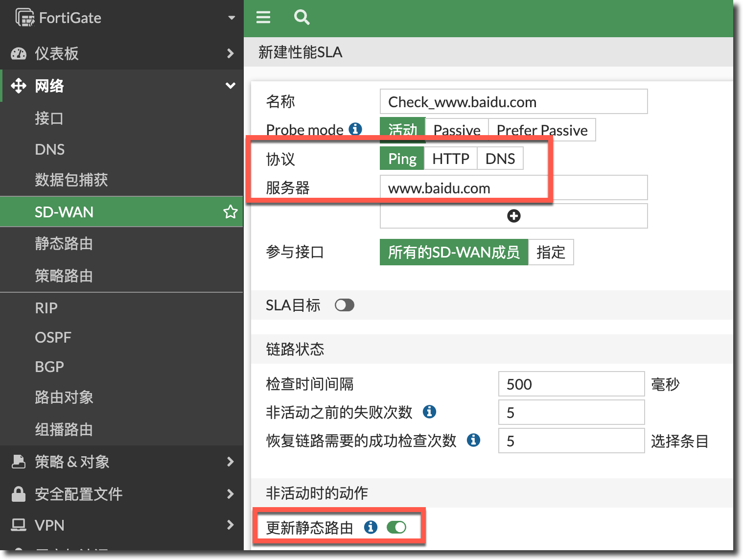The height and width of the screenshot is (560, 743).
Task: Select the Passive probe mode button
Action: coord(457,130)
